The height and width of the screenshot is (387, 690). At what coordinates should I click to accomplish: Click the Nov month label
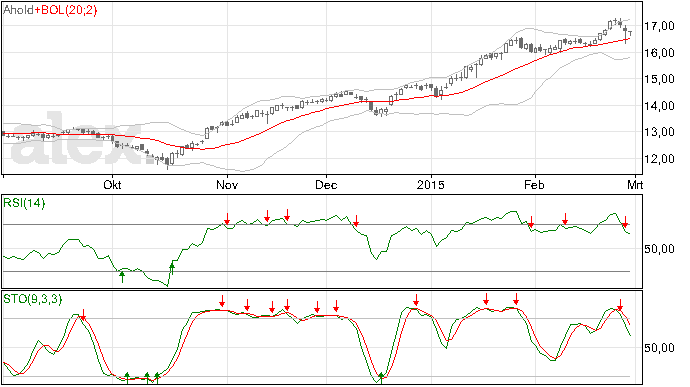(x=227, y=184)
